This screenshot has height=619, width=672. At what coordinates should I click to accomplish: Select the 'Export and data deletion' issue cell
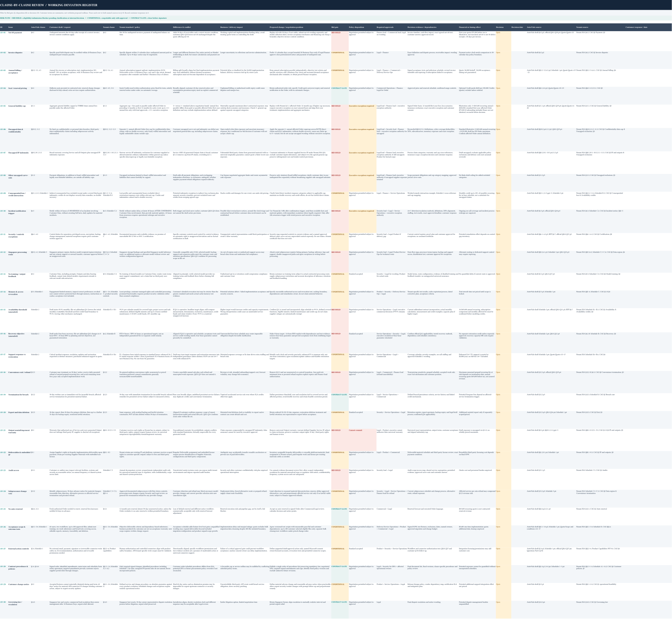coord(19,420)
